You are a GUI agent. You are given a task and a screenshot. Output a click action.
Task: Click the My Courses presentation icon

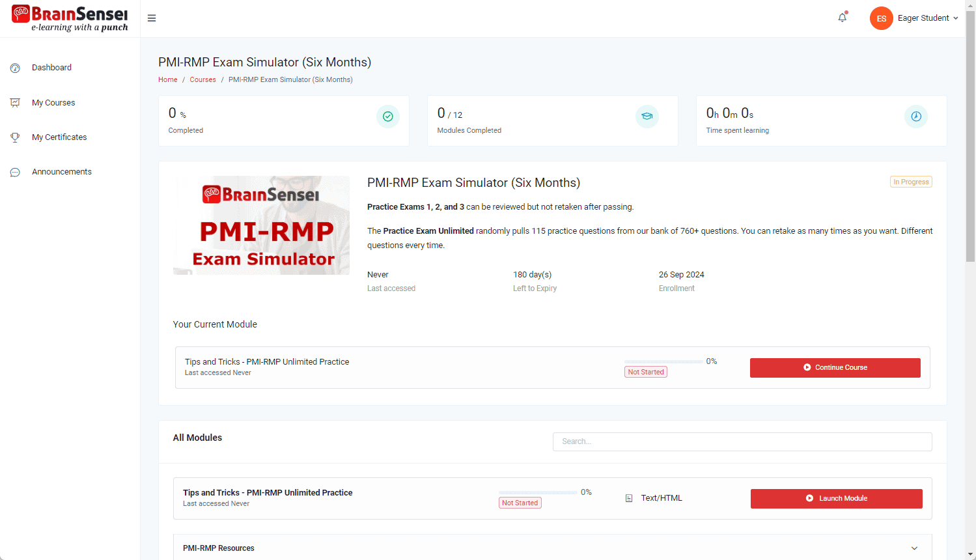click(15, 103)
